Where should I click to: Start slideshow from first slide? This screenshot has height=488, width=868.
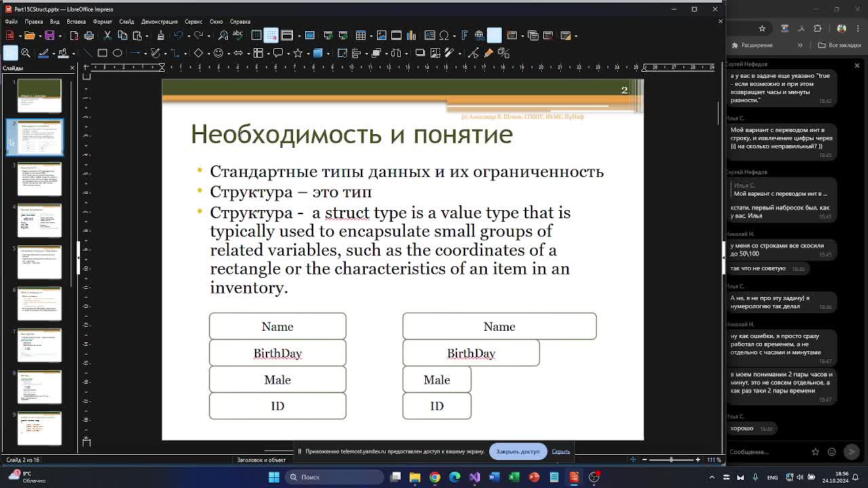pyautogui.click(x=328, y=35)
